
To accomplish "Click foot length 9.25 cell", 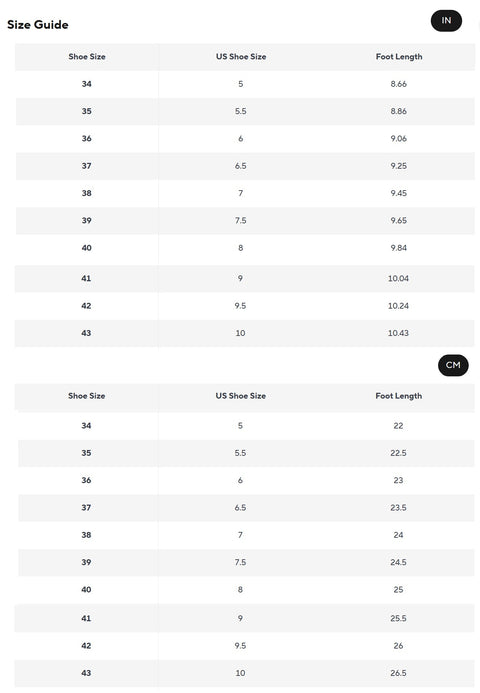I will 398,166.
